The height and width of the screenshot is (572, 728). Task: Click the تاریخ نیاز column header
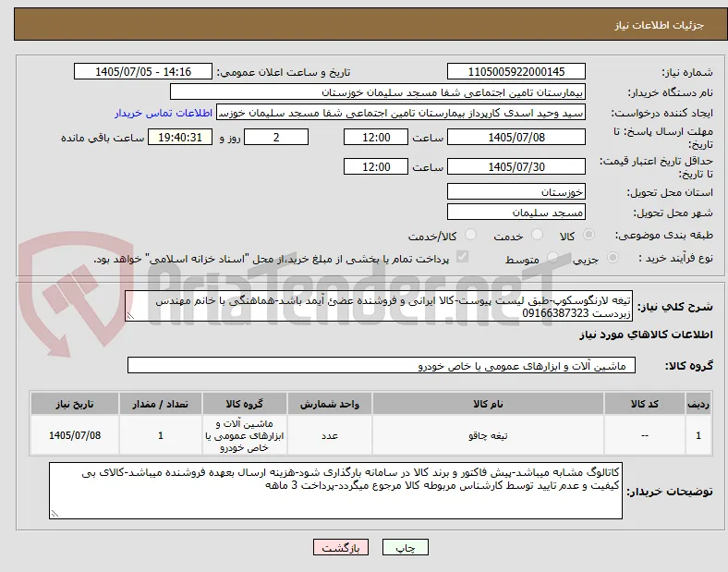pyautogui.click(x=75, y=404)
